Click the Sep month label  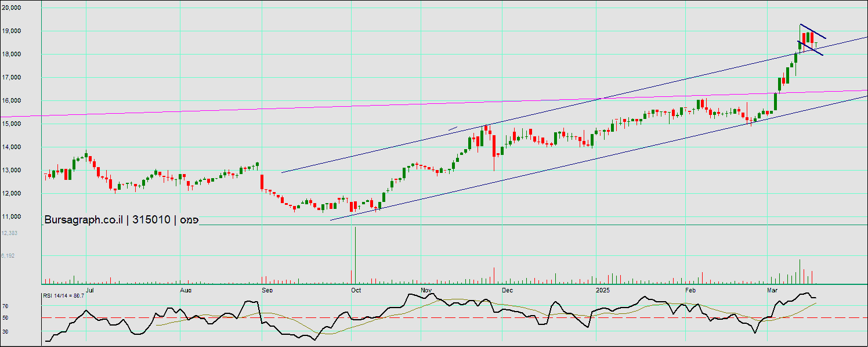click(267, 289)
